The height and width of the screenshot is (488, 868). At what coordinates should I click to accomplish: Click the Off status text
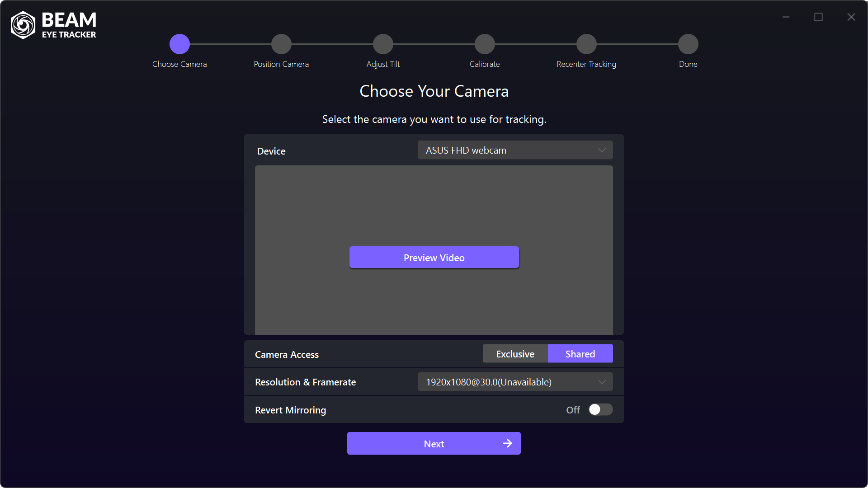point(573,410)
